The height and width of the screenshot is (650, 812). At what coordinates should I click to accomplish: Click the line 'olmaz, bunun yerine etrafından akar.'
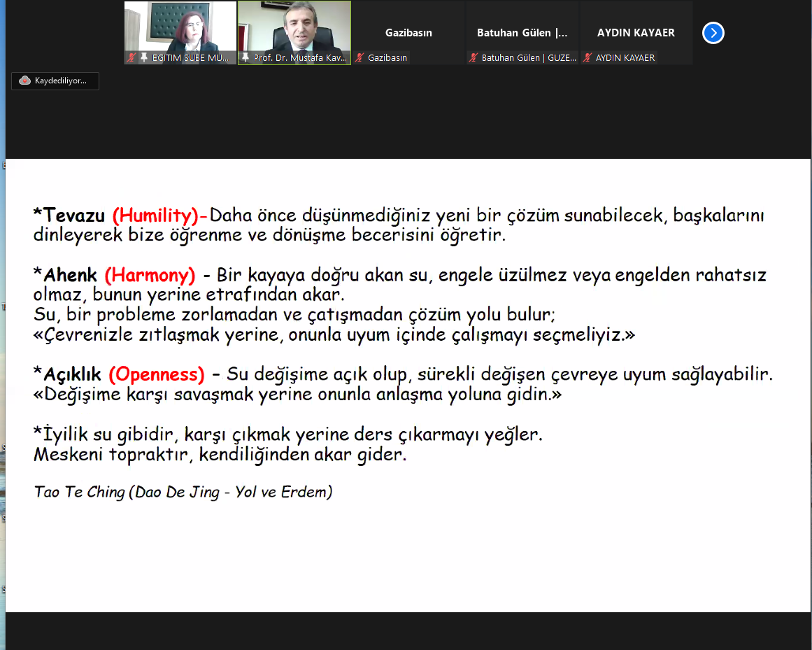click(189, 295)
